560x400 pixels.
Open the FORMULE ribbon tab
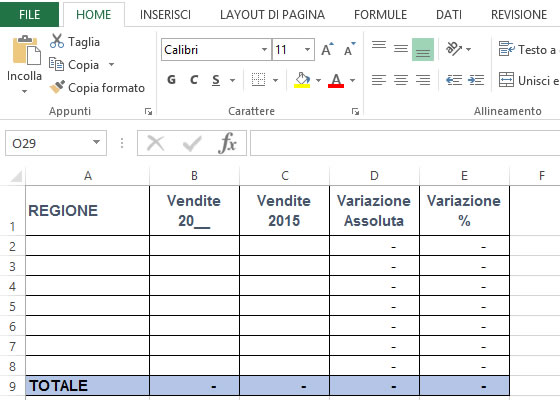pos(380,15)
